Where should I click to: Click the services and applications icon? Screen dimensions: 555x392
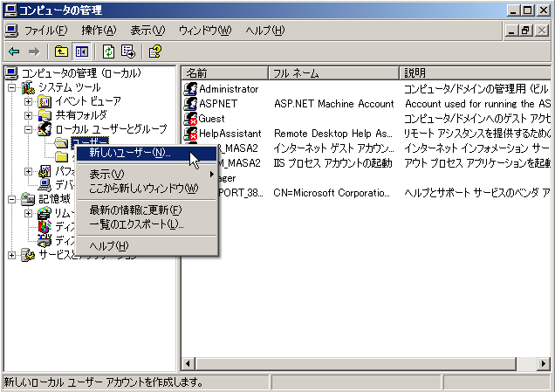(x=28, y=255)
